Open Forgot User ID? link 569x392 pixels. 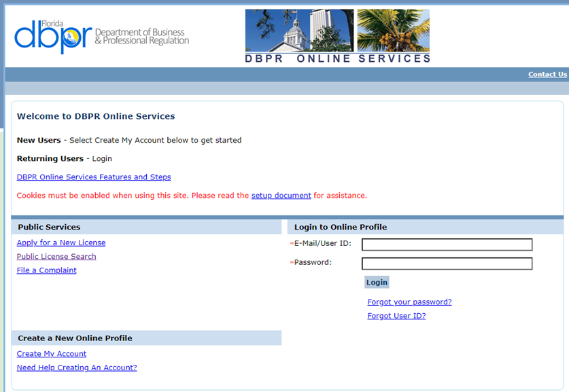396,316
